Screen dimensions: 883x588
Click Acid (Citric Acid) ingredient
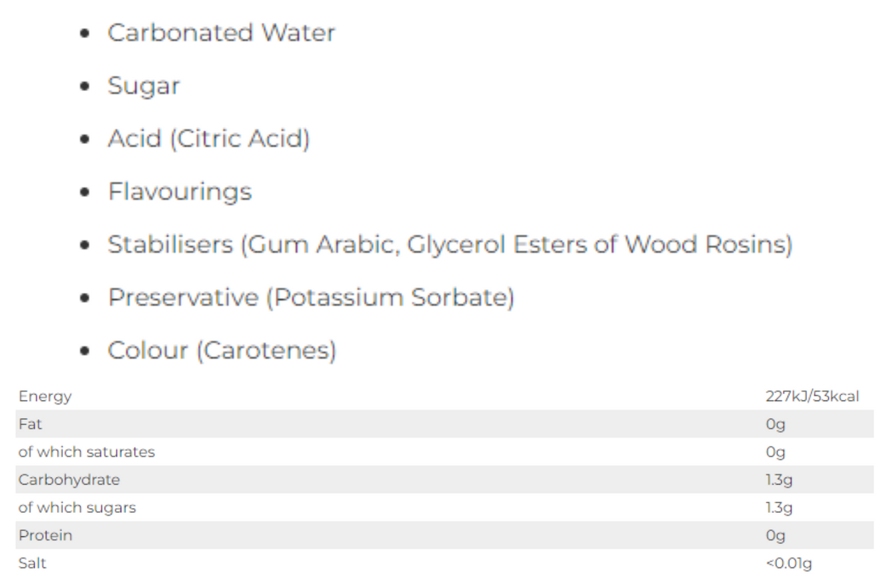(209, 139)
